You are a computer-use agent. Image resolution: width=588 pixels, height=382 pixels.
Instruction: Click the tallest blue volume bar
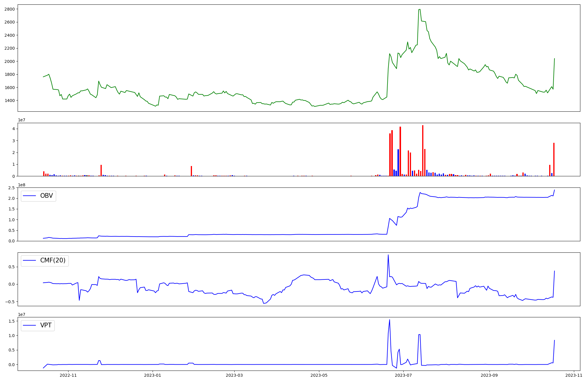point(398,162)
